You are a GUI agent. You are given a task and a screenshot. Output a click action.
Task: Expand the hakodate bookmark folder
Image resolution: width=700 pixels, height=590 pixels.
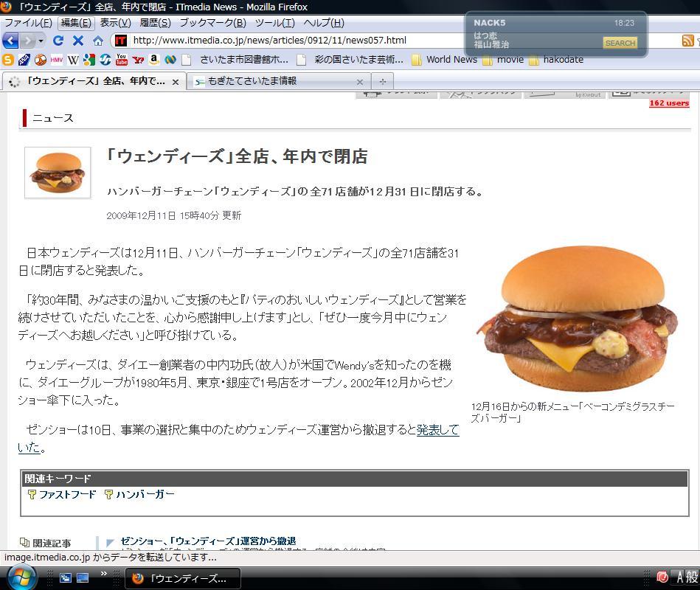[556, 59]
